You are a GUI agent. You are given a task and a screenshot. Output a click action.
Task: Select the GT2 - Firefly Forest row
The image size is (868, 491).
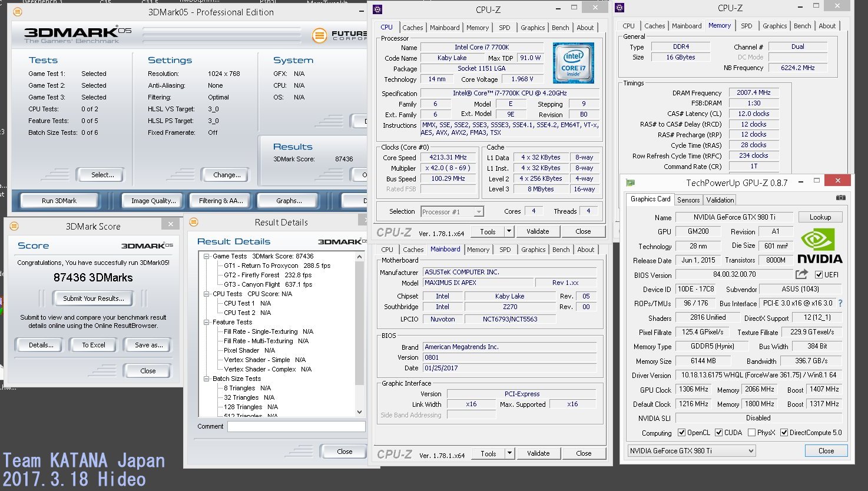coord(267,275)
